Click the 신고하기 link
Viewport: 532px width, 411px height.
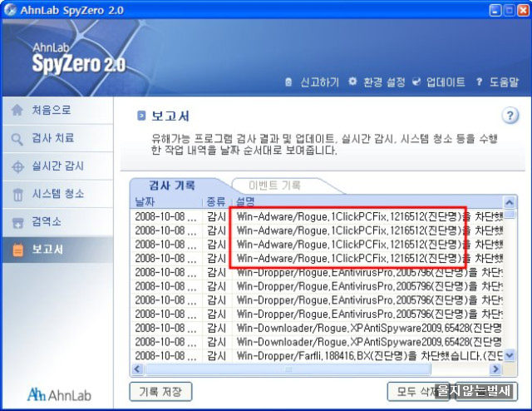319,82
